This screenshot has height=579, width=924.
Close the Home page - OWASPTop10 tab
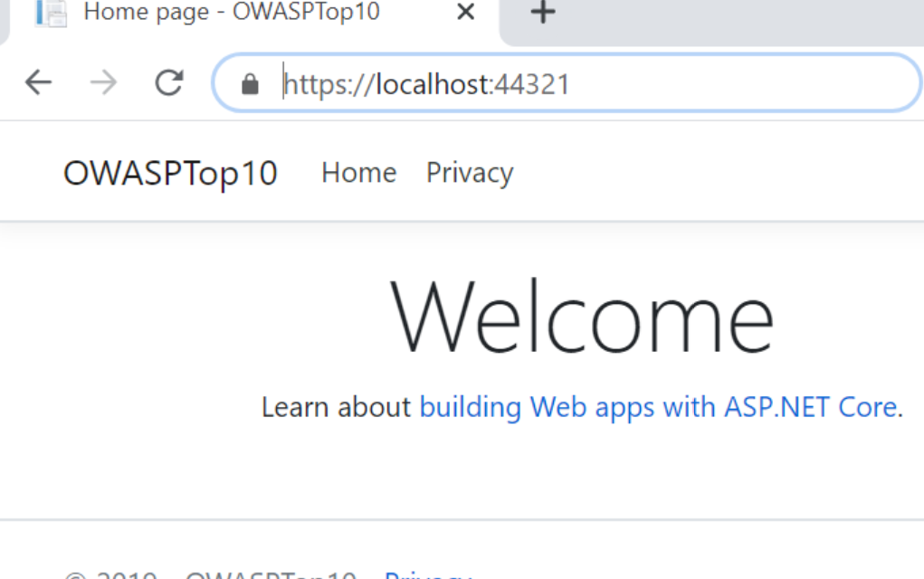[465, 13]
